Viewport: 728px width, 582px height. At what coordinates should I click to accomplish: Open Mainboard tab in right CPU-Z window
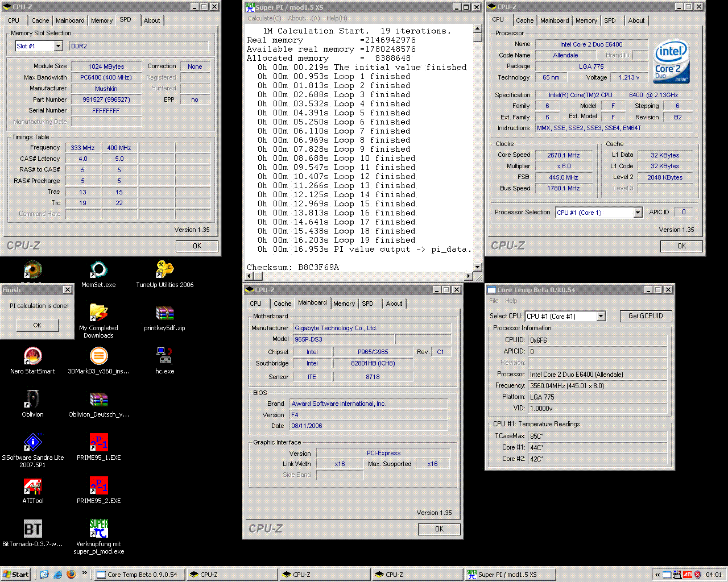tap(555, 20)
